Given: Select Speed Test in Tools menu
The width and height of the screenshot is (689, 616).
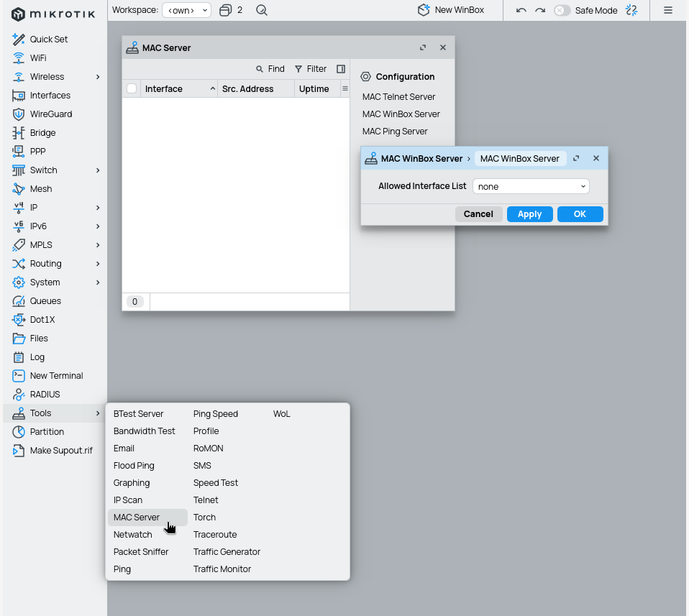Looking at the screenshot, I should point(215,483).
